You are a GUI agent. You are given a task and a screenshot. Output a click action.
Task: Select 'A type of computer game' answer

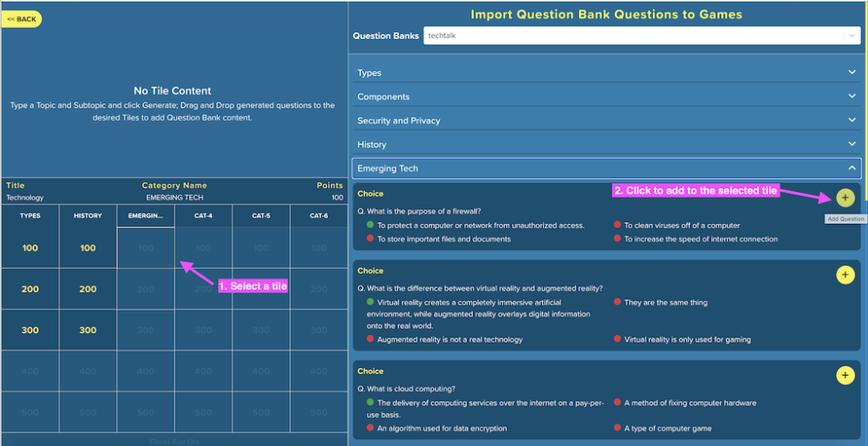point(664,429)
